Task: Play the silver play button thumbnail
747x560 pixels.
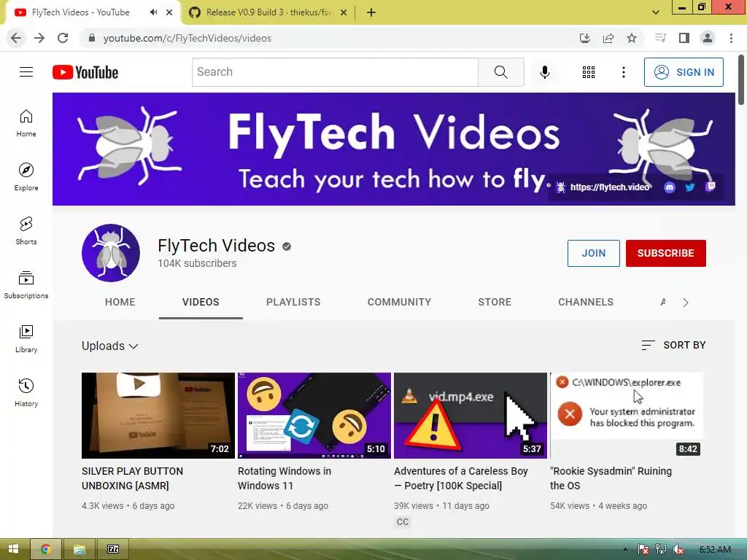Action: 158,415
